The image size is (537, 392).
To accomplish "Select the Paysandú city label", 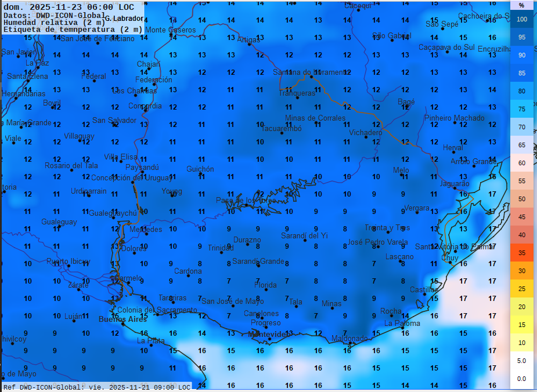I will pos(142,167).
